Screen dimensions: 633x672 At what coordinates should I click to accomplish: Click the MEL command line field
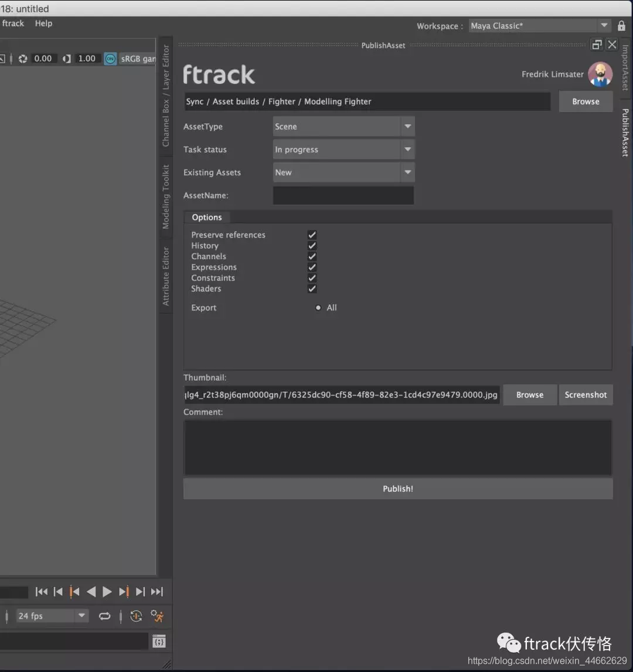pos(74,642)
